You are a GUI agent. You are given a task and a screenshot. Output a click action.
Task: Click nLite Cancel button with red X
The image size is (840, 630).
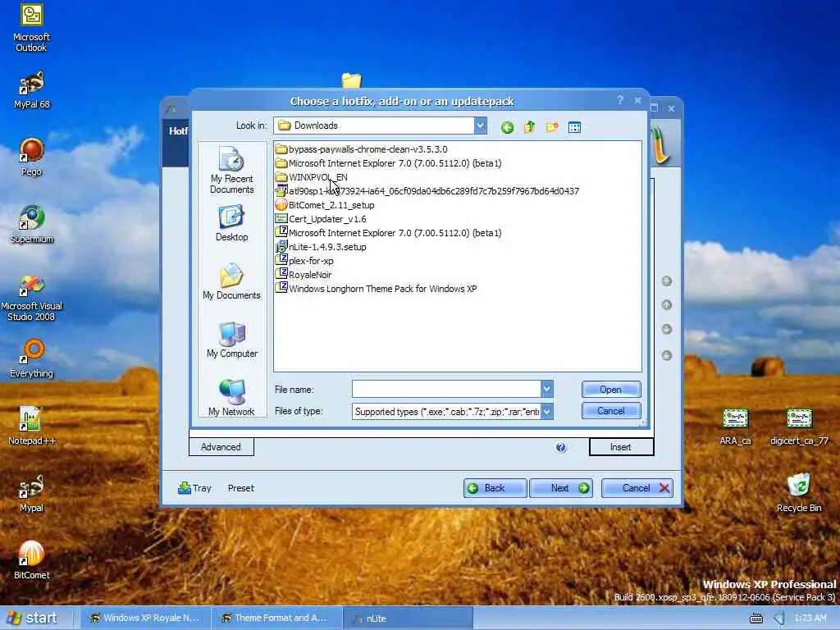(x=637, y=488)
